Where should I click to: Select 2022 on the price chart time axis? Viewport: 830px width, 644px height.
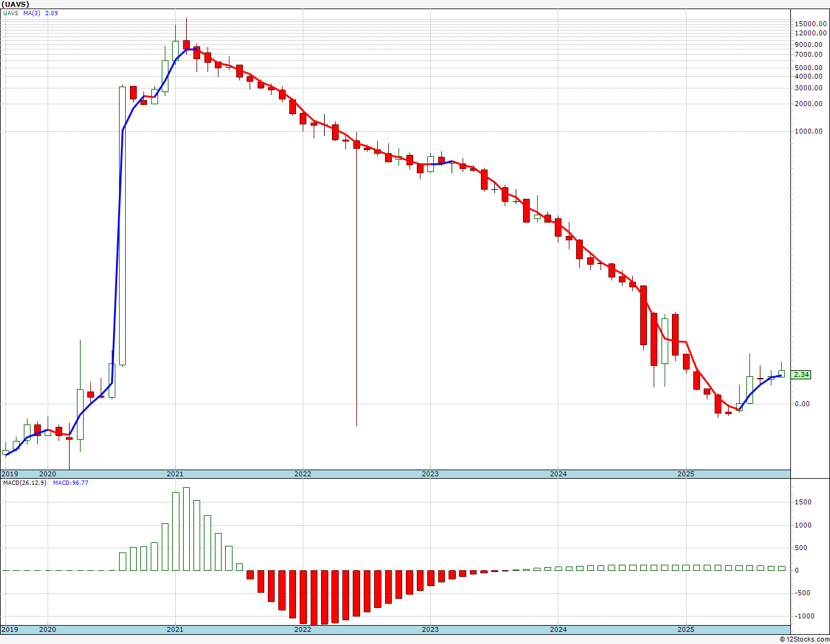303,474
